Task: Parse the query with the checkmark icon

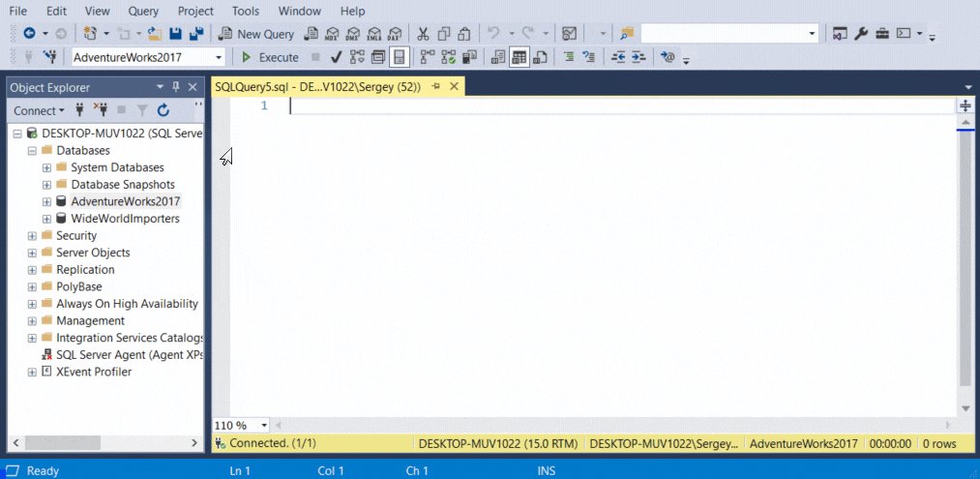Action: pyautogui.click(x=336, y=57)
